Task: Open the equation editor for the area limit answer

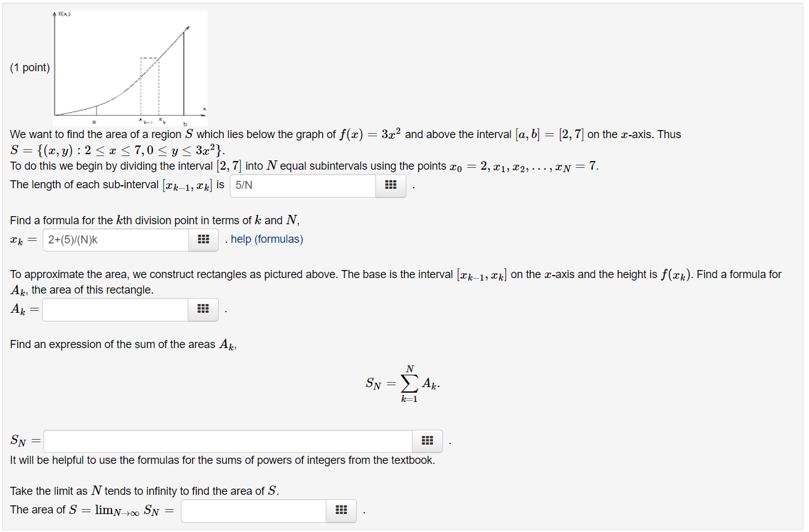Action: point(341,510)
